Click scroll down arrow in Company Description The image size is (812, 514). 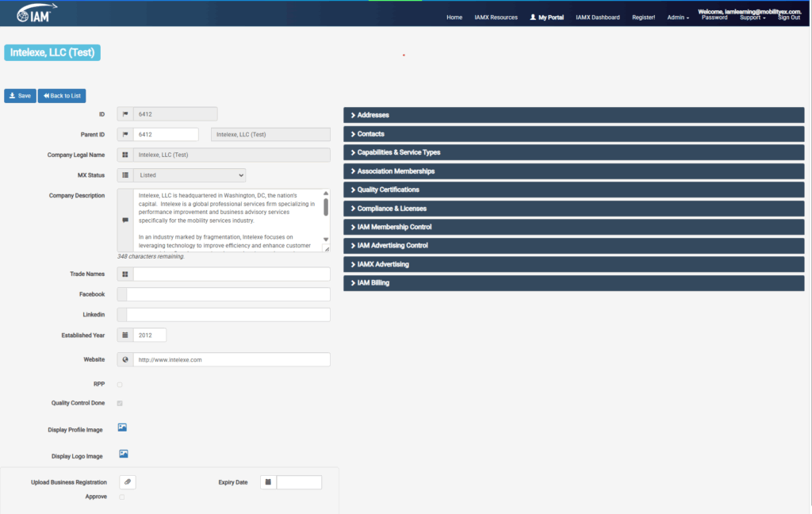326,240
